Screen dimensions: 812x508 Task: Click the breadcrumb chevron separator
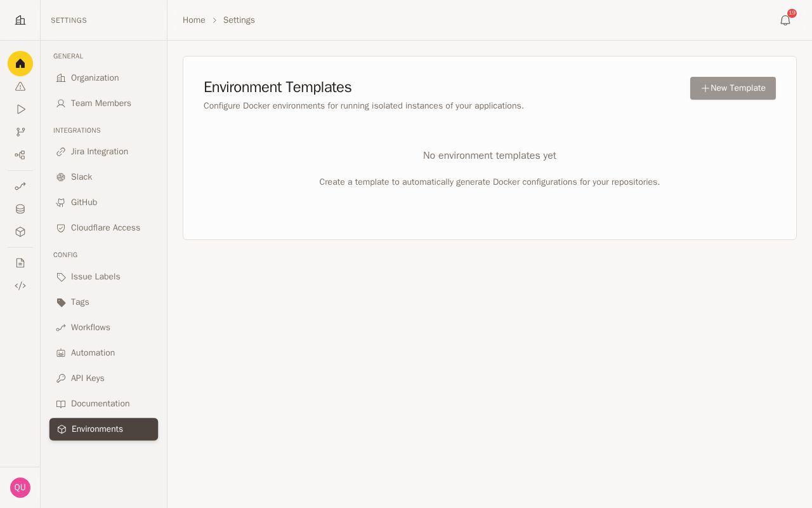click(214, 20)
